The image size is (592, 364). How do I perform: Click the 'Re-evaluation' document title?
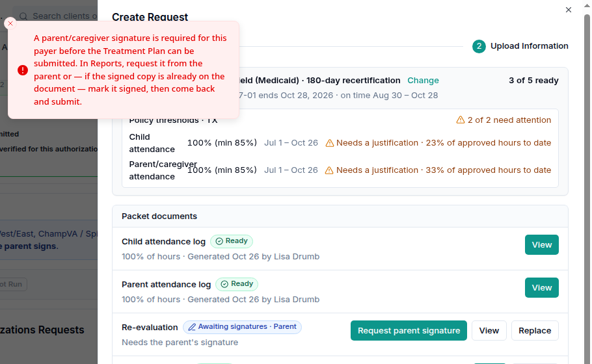150,328
